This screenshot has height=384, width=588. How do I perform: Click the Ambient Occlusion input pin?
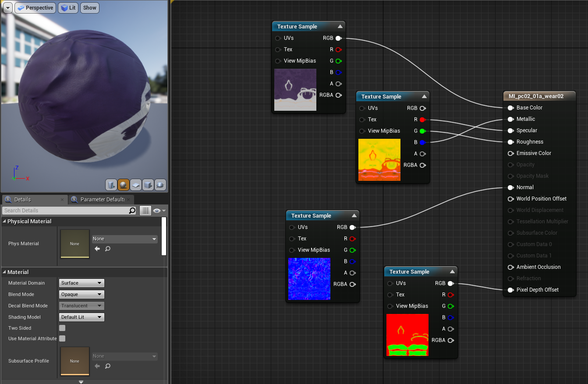coord(510,267)
